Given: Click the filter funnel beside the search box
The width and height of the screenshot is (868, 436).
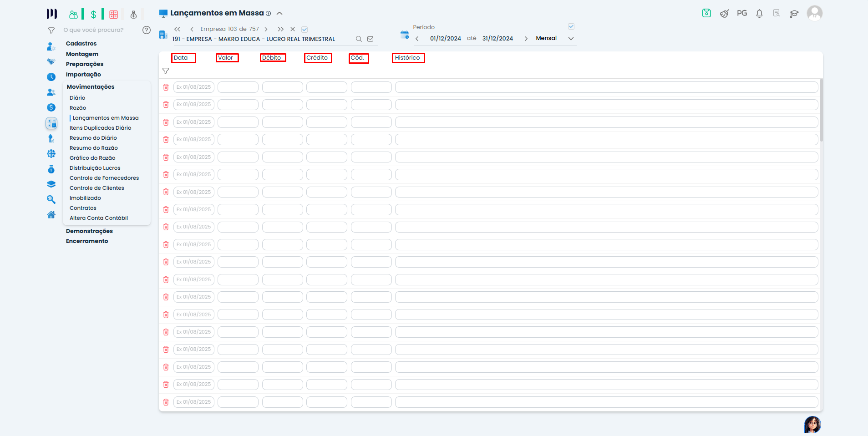Looking at the screenshot, I should pyautogui.click(x=51, y=30).
